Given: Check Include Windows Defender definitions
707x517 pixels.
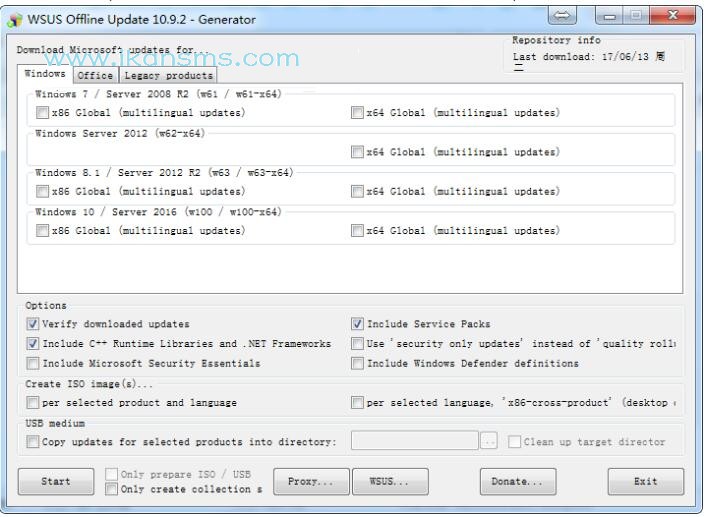Looking at the screenshot, I should pyautogui.click(x=357, y=364).
